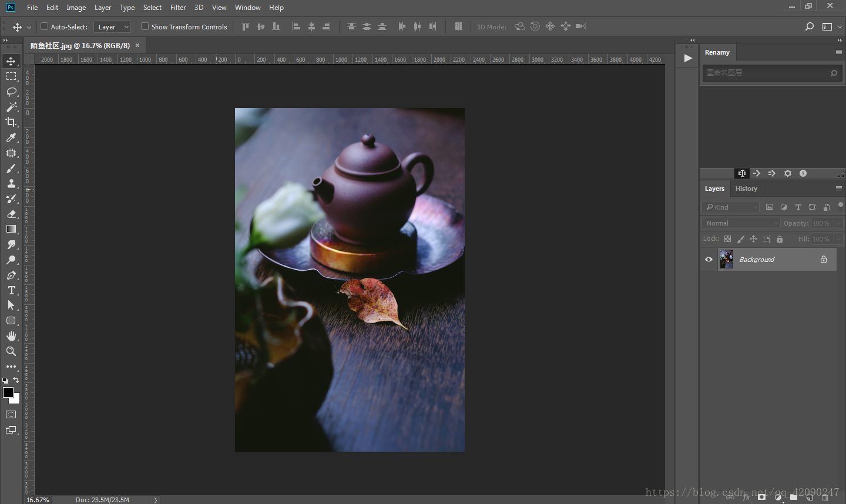Switch to the History tab
The image size is (846, 504).
point(746,189)
